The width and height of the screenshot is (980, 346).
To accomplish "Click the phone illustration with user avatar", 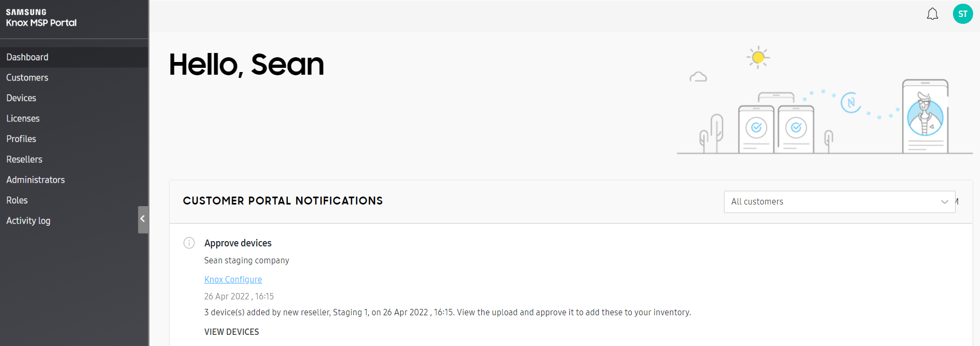I will [x=925, y=117].
